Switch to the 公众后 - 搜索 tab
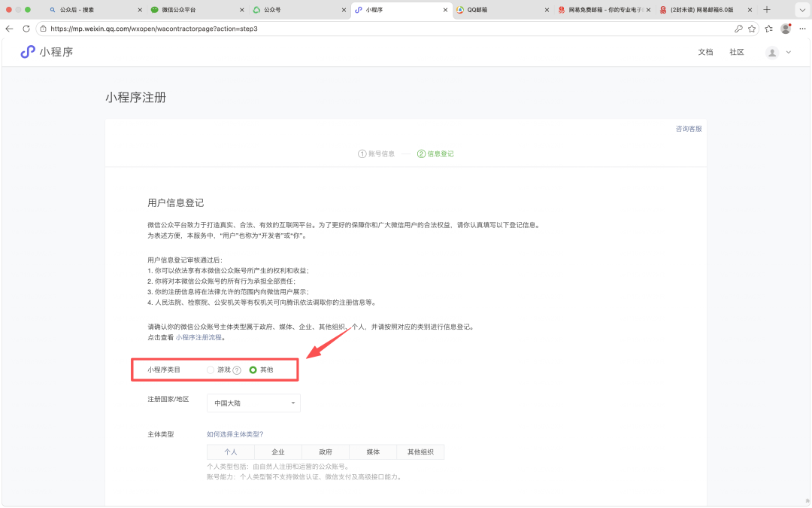The image size is (812, 508). 95,10
